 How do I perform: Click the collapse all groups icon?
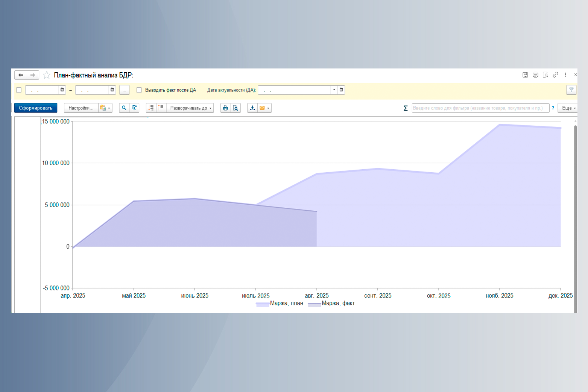pos(161,108)
